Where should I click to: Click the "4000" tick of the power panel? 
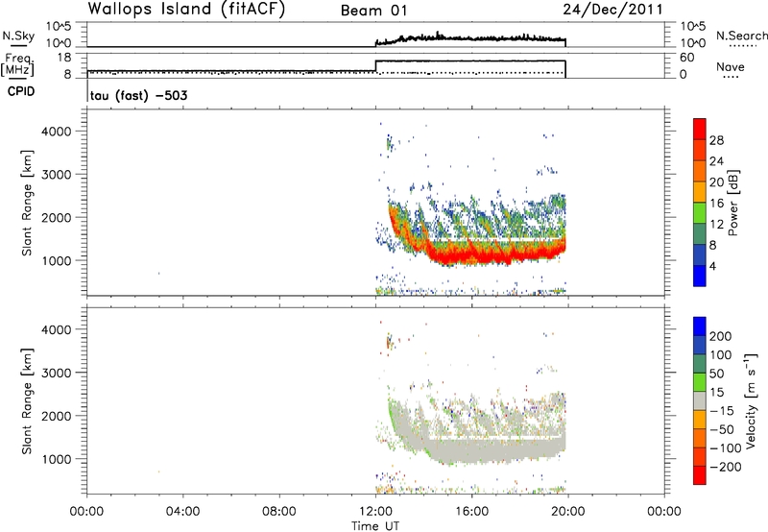coord(56,132)
